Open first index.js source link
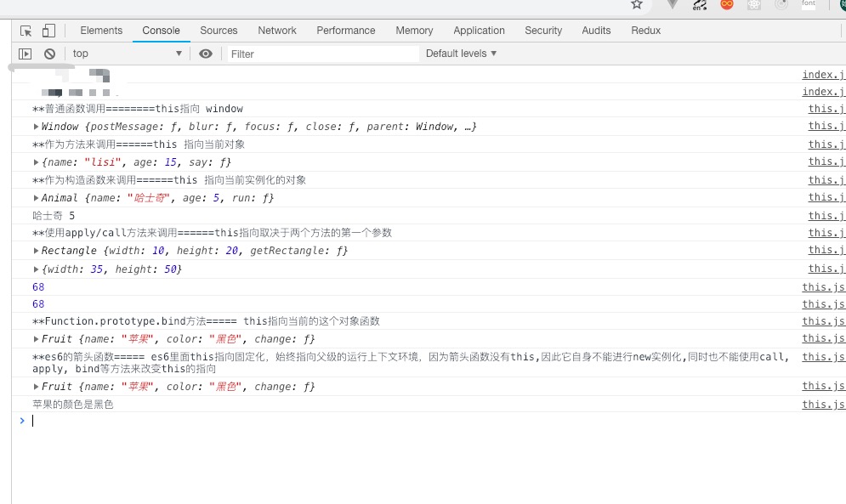Image resolution: width=846 pixels, height=504 pixels. click(x=824, y=75)
